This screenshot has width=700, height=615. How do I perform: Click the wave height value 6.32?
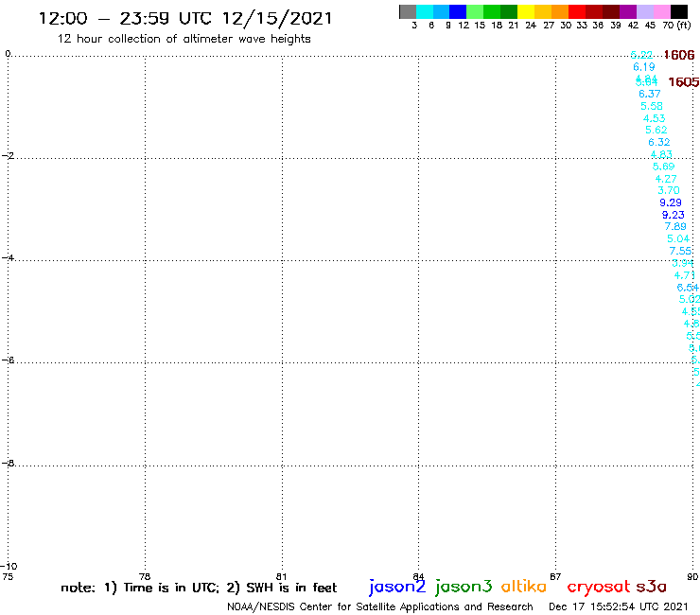pos(659,142)
